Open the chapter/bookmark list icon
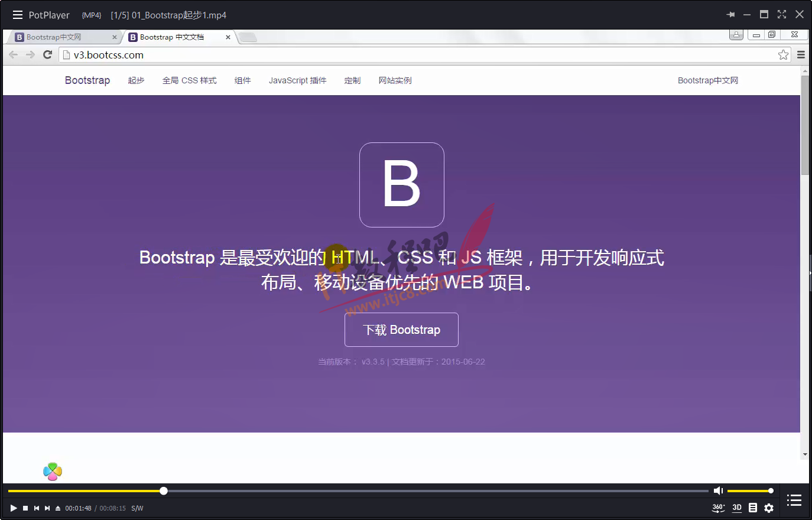This screenshot has width=812, height=520. [x=753, y=508]
